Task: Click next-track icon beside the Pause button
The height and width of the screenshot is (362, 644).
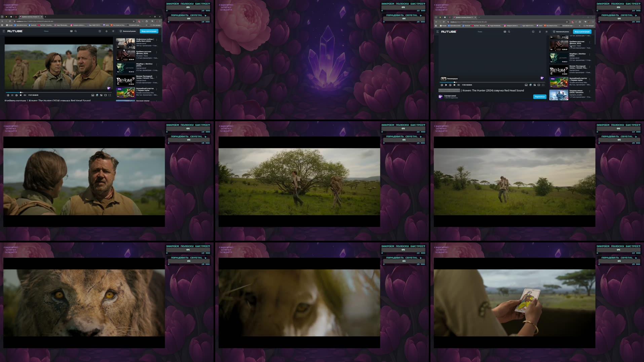Action: (x=21, y=95)
